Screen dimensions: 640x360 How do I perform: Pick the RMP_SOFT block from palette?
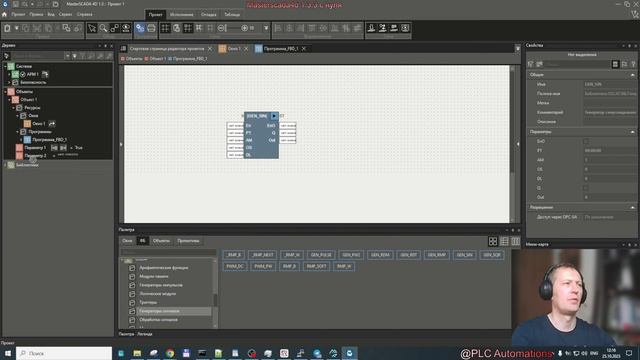coord(316,266)
